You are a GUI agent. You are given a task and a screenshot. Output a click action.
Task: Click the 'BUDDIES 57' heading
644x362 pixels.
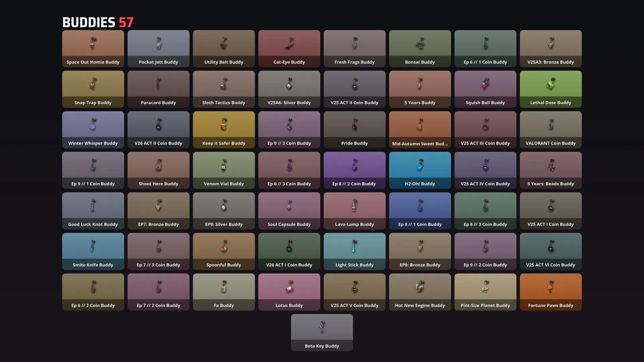coord(98,22)
